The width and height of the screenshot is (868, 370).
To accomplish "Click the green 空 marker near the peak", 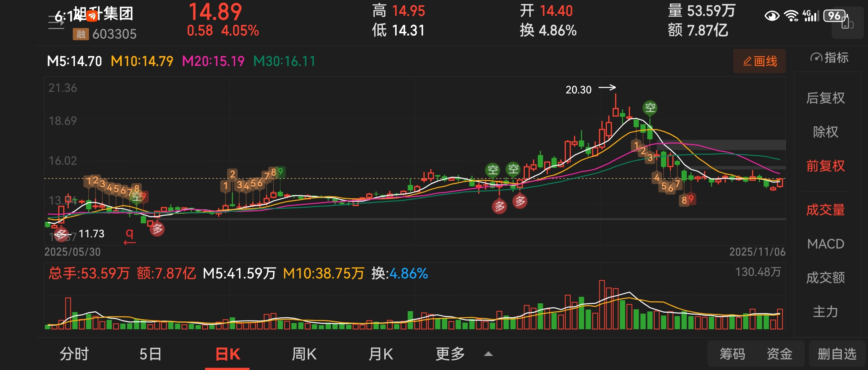I will tap(650, 108).
